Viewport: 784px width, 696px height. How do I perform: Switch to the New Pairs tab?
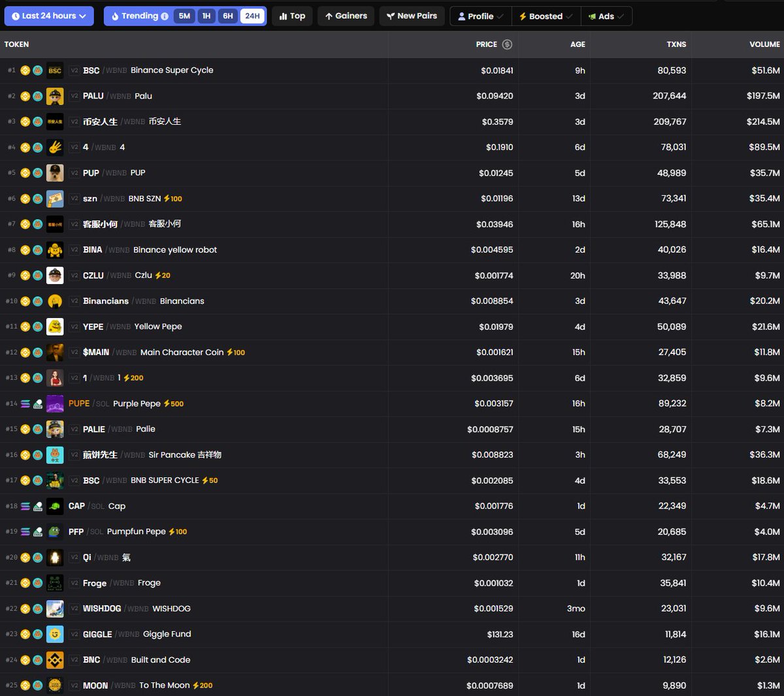tap(412, 16)
